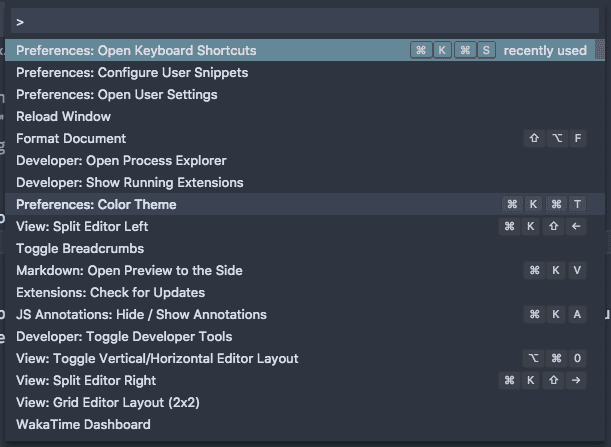611x447 pixels.
Task: Toggle Developer Tools from the list
Action: pyautogui.click(x=124, y=337)
